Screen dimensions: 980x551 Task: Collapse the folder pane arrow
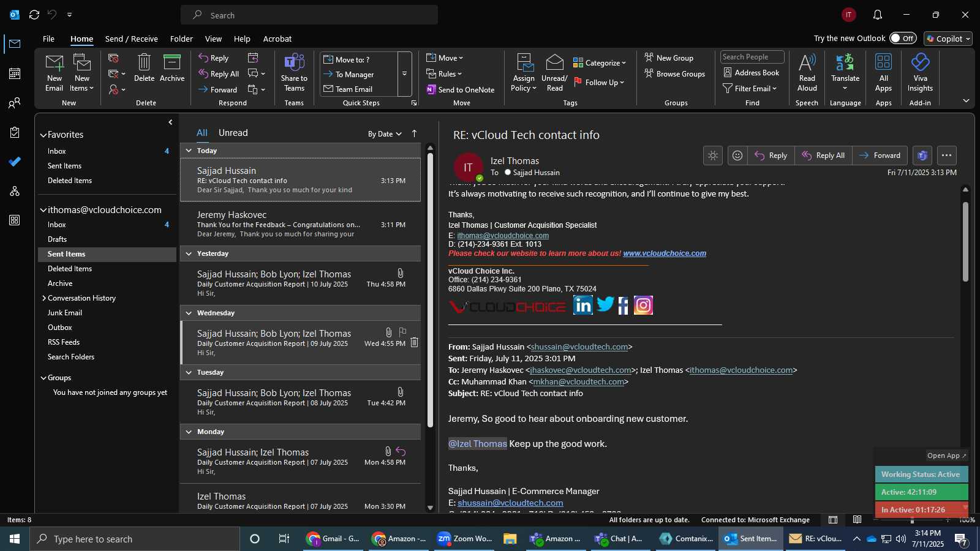point(170,122)
